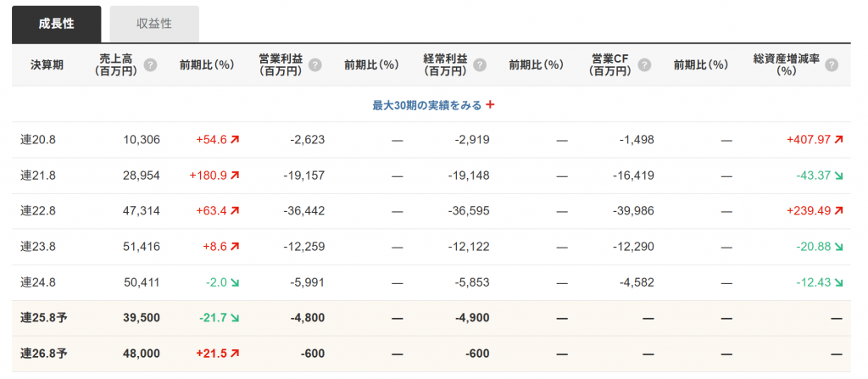Select the 営業CF(百万円) column header
Image resolution: width=868 pixels, height=379 pixels.
[x=610, y=64]
